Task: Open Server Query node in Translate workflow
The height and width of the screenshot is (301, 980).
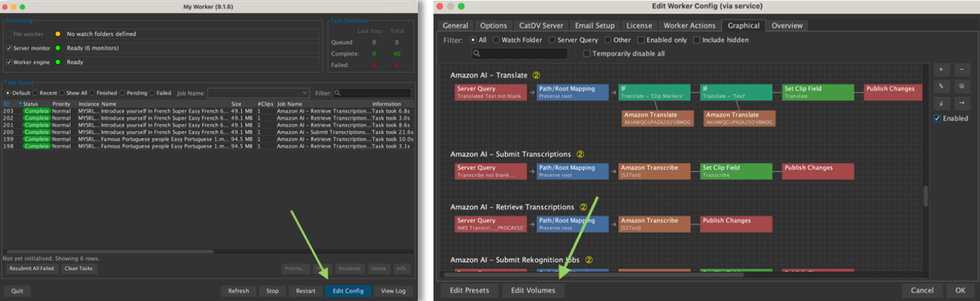Action: click(x=491, y=92)
